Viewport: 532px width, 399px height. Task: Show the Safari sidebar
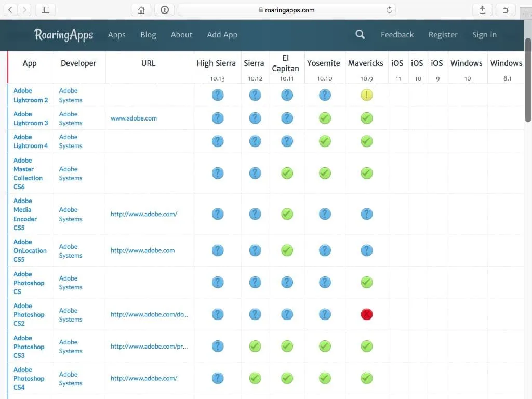[x=46, y=10]
